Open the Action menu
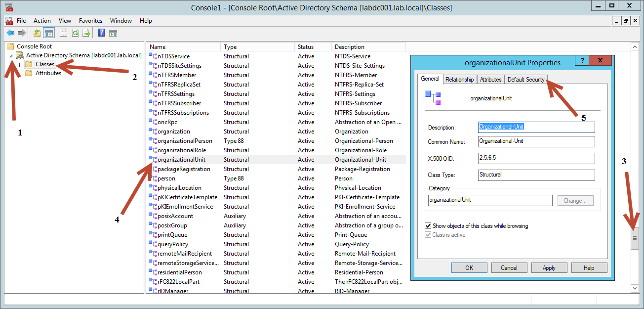 tap(42, 21)
